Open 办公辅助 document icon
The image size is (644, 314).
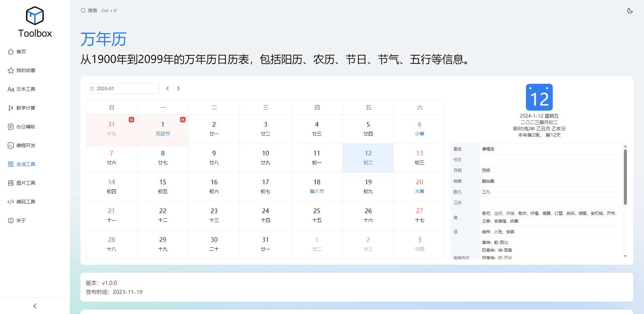pyautogui.click(x=11, y=127)
